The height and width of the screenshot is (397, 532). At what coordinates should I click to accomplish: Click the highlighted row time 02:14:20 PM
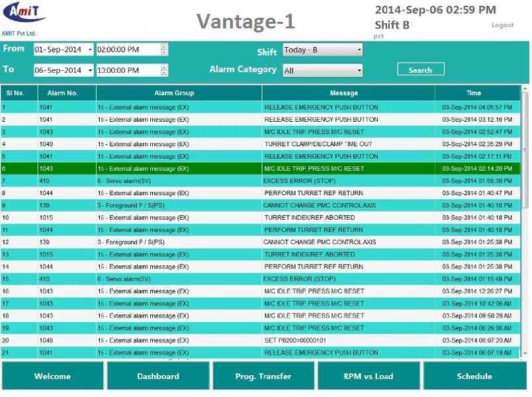click(x=477, y=169)
